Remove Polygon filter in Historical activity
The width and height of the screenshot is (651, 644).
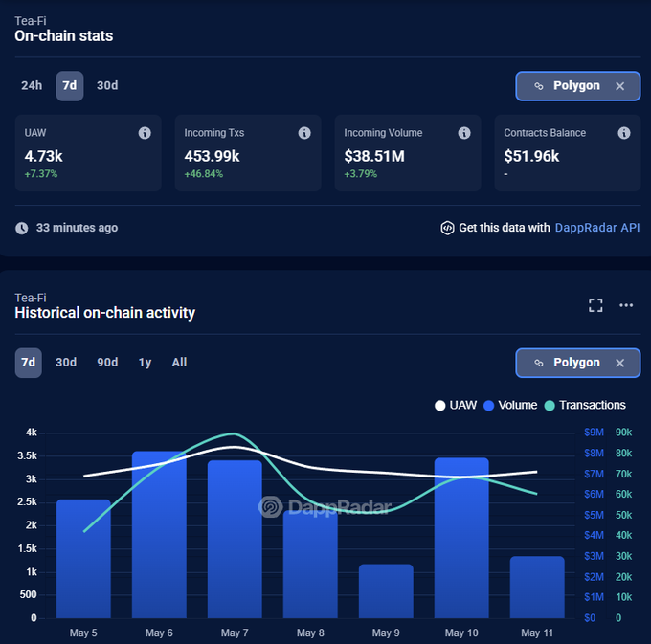click(619, 363)
